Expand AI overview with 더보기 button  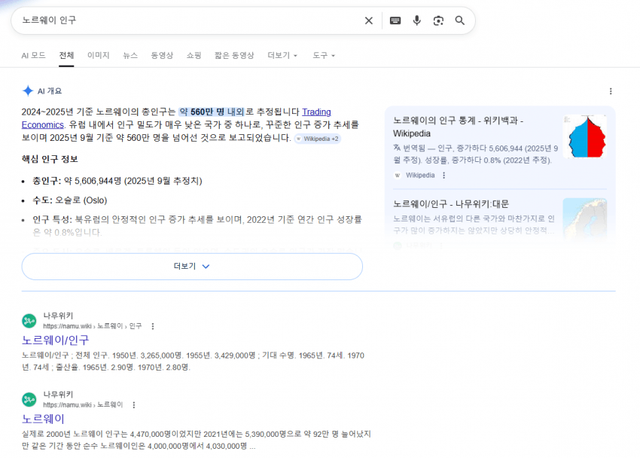[x=191, y=267]
